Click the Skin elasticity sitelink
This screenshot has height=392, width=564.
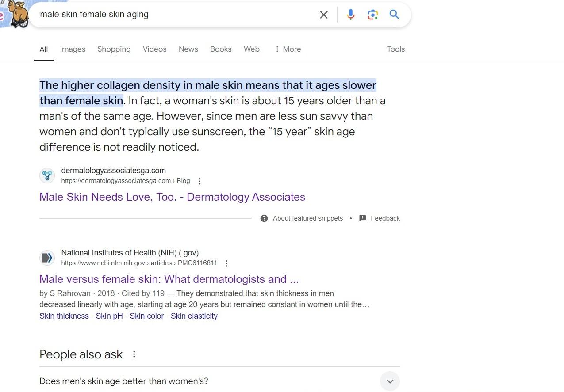point(194,316)
